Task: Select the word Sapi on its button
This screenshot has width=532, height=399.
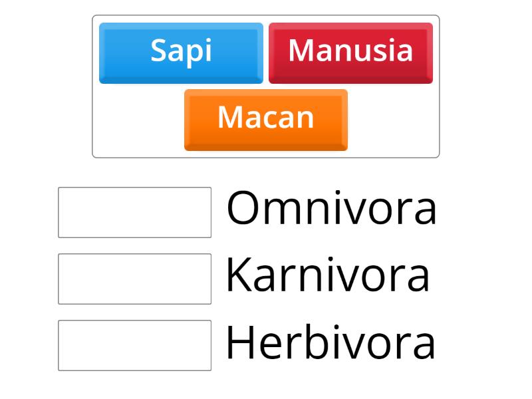Action: point(181,52)
